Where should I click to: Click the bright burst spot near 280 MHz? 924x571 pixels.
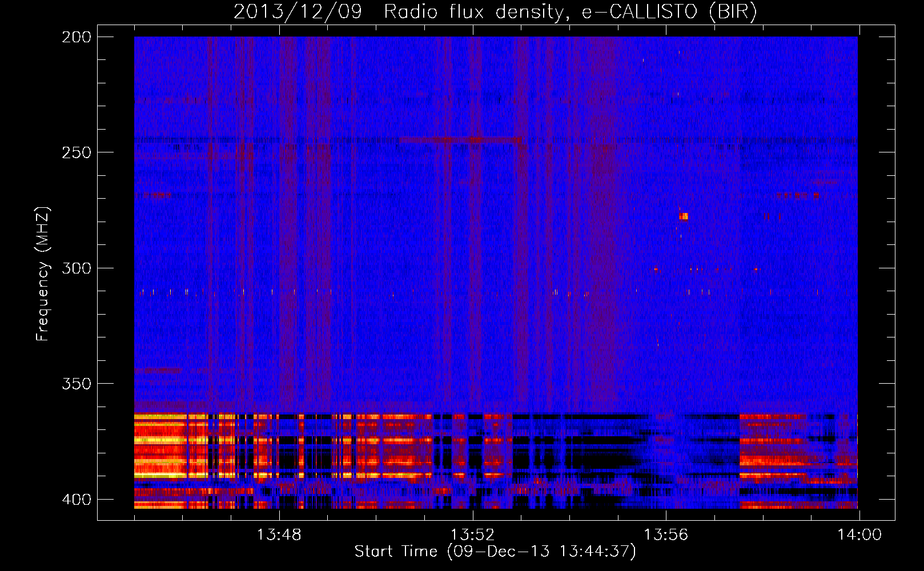click(x=684, y=216)
